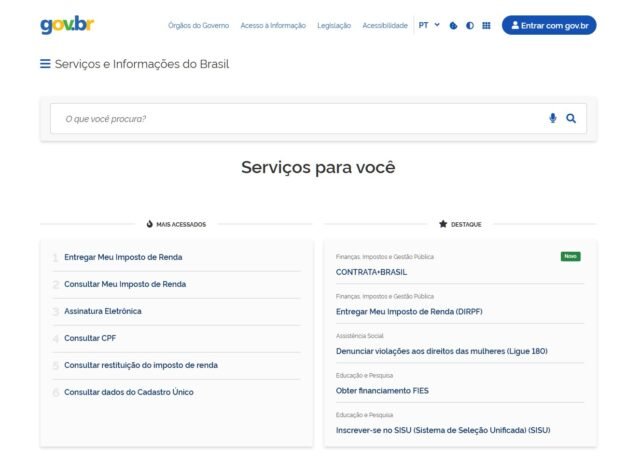Open Acessibilidade link in header
The height and width of the screenshot is (460, 640).
384,25
